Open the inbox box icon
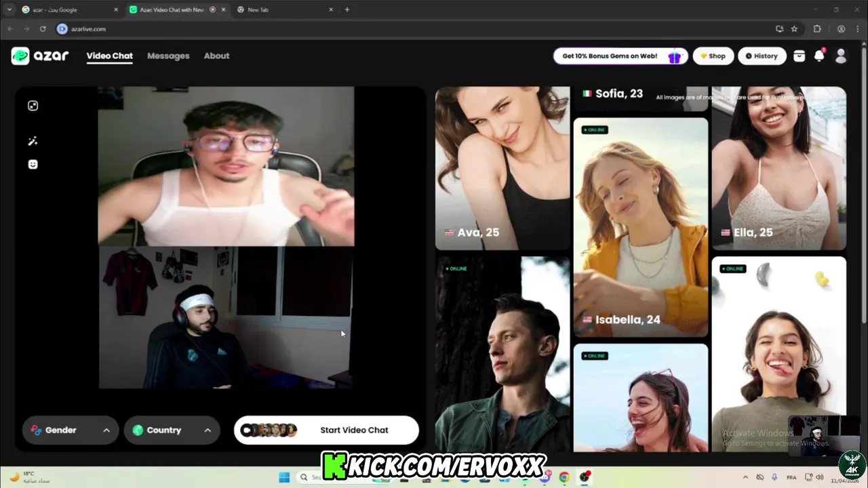This screenshot has height=488, width=868. point(799,56)
